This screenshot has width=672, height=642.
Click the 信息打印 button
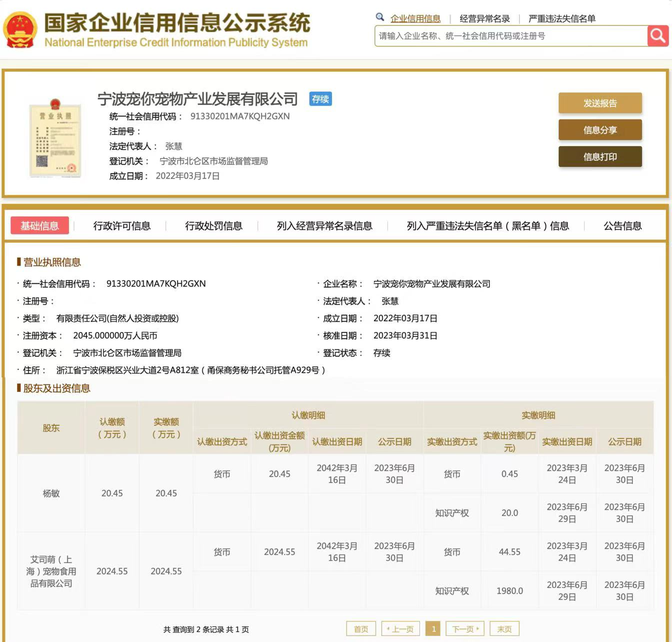[x=600, y=156]
